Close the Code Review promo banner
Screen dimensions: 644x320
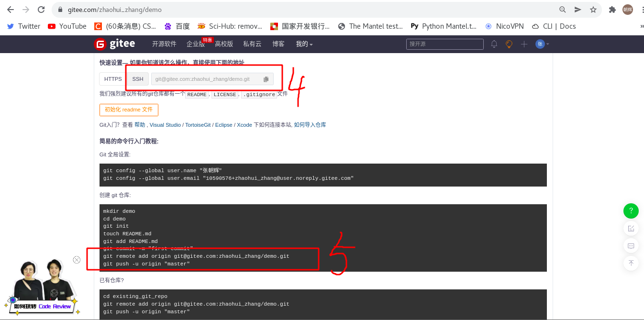tap(77, 260)
